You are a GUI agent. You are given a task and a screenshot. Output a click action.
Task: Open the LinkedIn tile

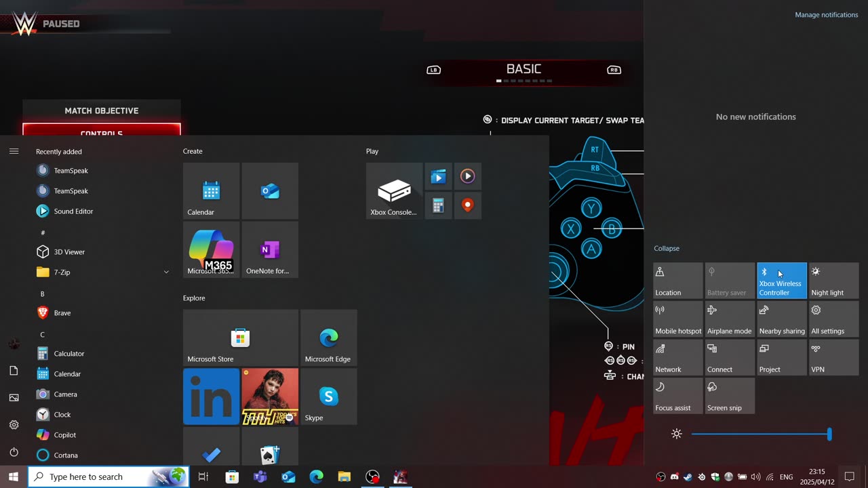point(211,396)
